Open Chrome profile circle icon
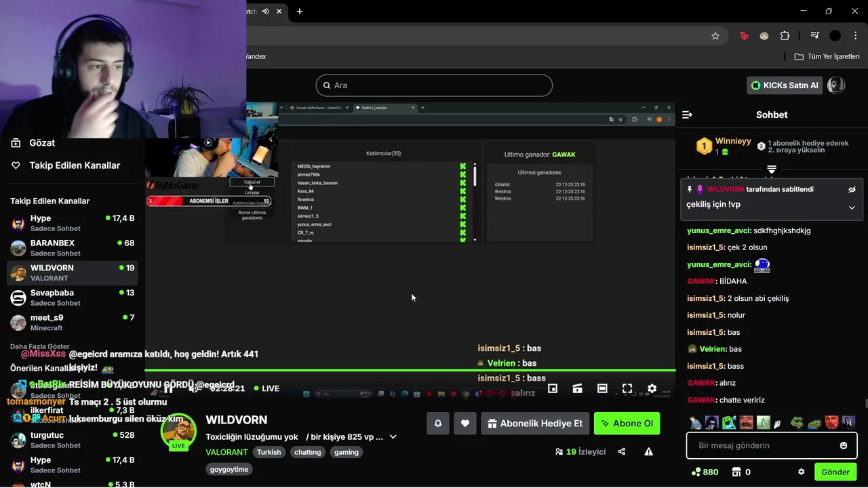868x488 pixels. pos(835,36)
